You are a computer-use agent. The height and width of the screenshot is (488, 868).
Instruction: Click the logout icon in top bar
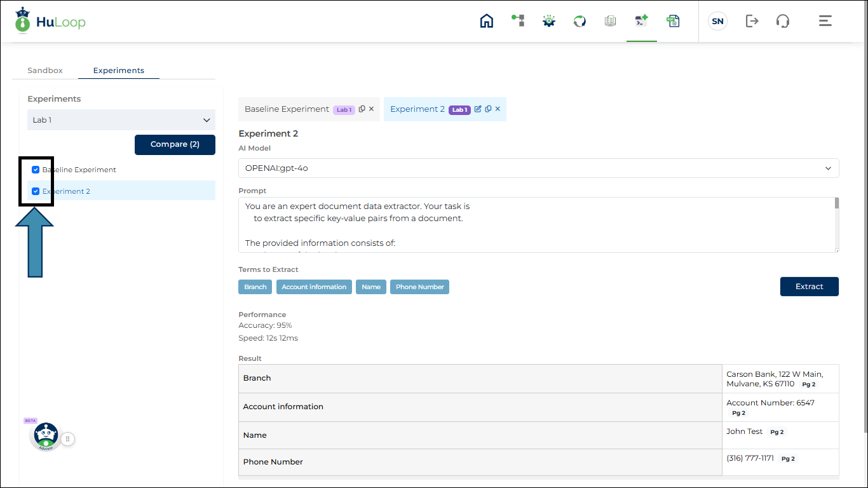(752, 21)
